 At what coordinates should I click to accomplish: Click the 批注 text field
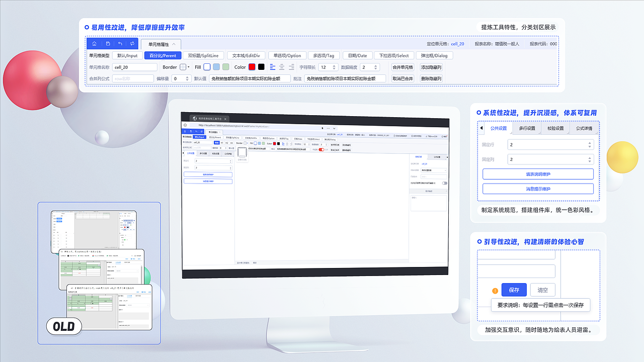coord(345,78)
